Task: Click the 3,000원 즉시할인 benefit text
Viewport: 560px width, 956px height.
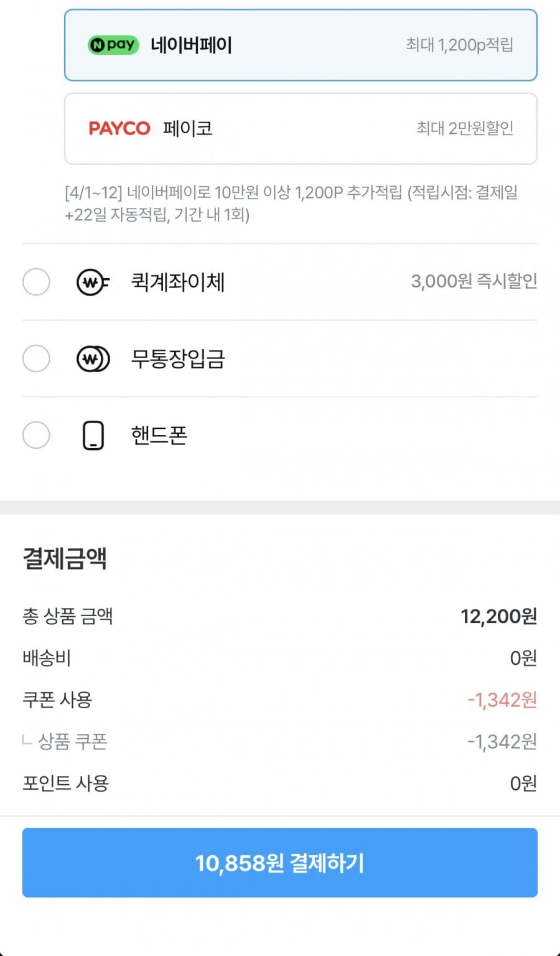Action: (x=474, y=281)
